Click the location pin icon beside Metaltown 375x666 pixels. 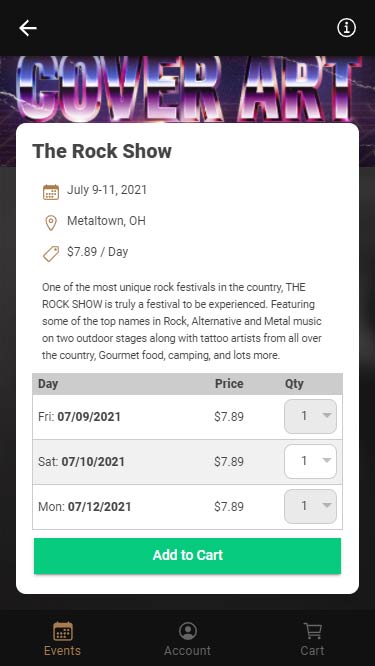point(51,223)
